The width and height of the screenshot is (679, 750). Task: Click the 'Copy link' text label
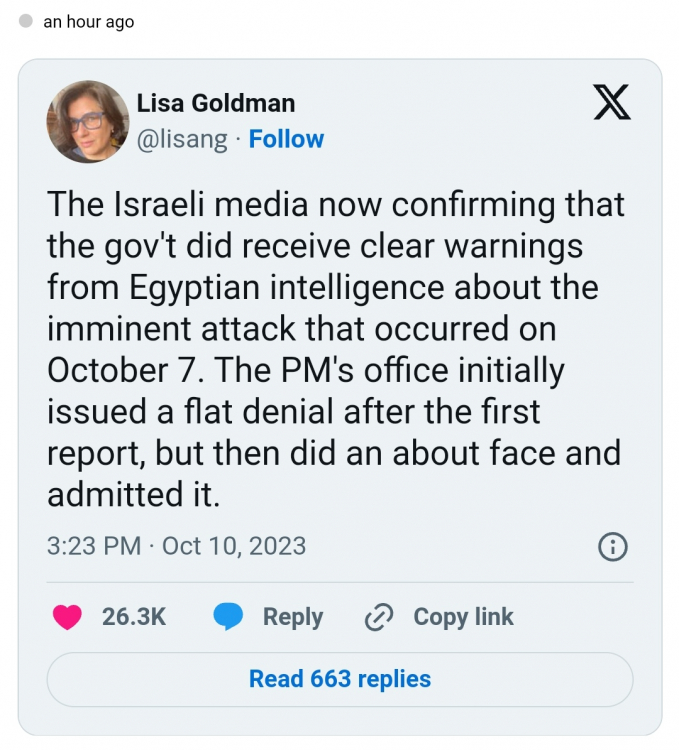coord(463,618)
